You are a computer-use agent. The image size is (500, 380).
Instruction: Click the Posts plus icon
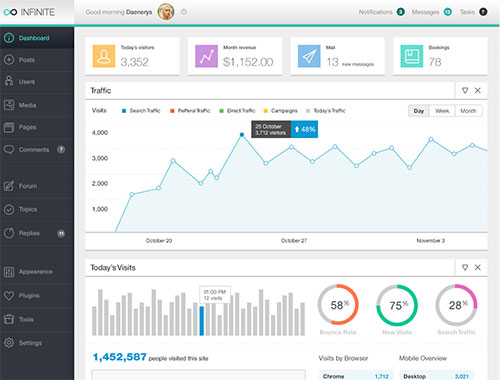(x=9, y=60)
